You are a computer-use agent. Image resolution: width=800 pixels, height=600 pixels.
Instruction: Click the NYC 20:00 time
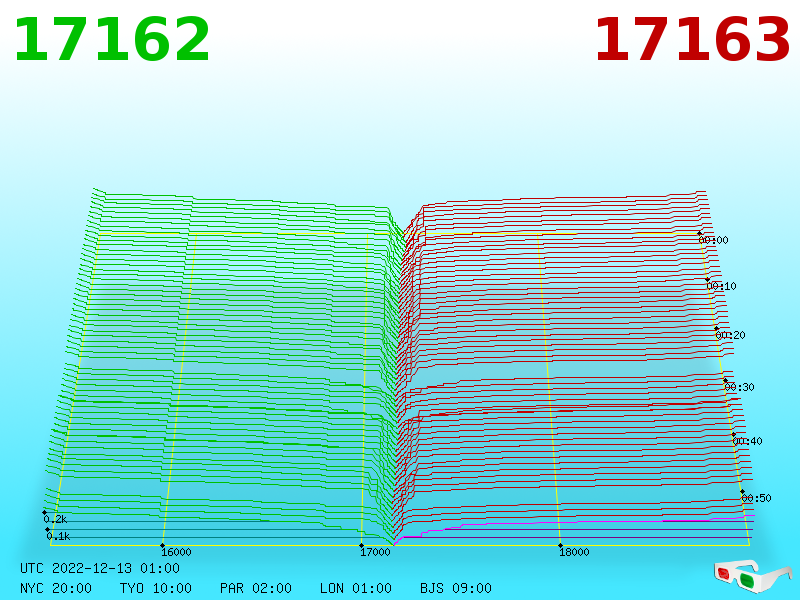(x=56, y=588)
